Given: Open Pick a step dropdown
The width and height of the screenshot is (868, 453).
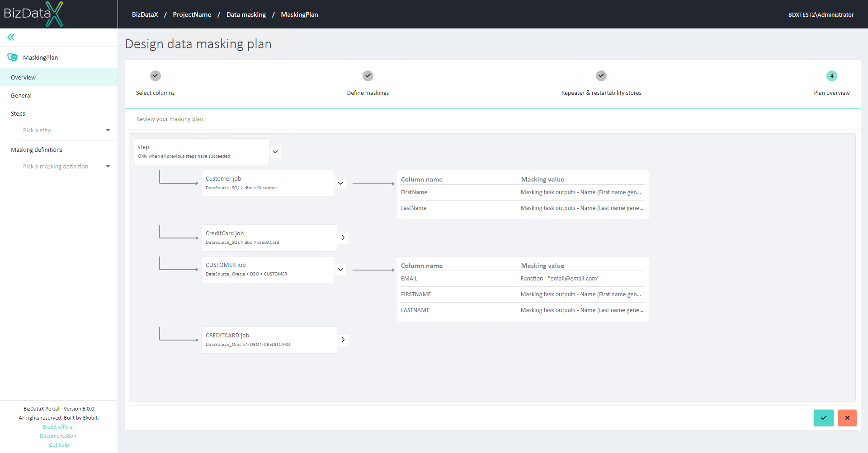Looking at the screenshot, I should tap(66, 131).
